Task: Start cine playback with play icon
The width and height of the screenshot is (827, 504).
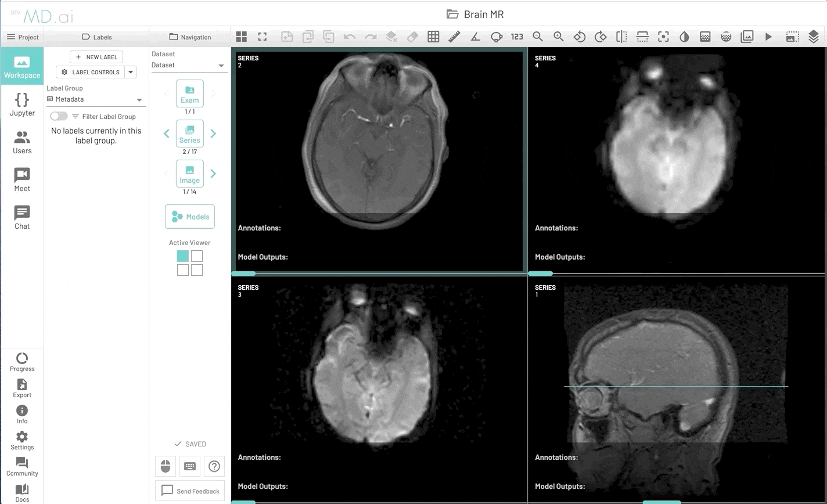Action: [768, 37]
